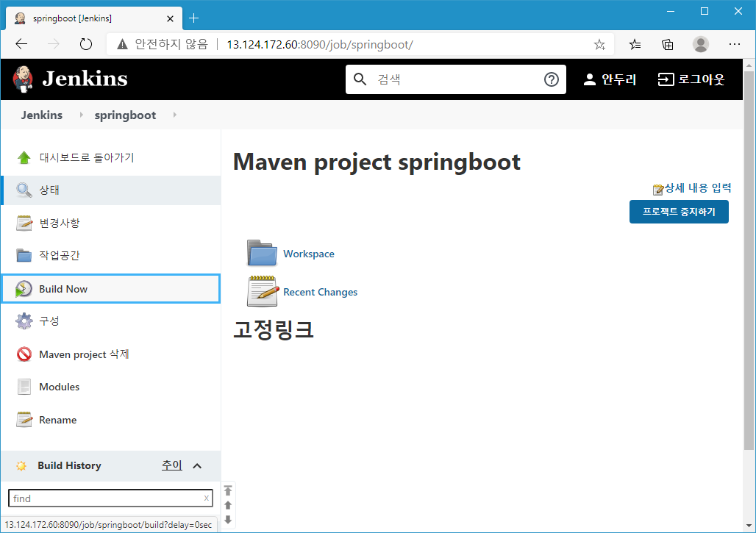Click the 로그아웃 exit icon
This screenshot has height=533, width=756.
[x=666, y=79]
